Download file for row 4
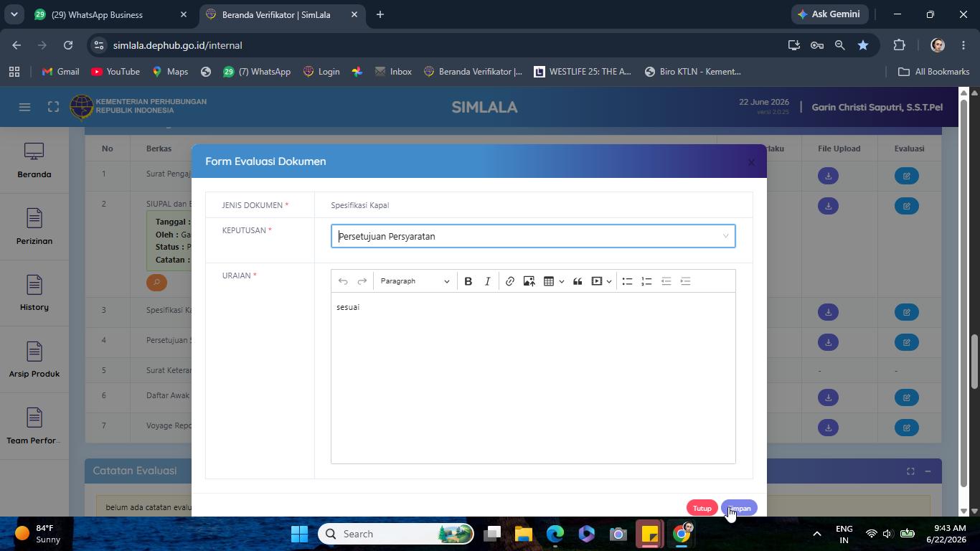Screen dimensions: 980x551 pos(828,342)
